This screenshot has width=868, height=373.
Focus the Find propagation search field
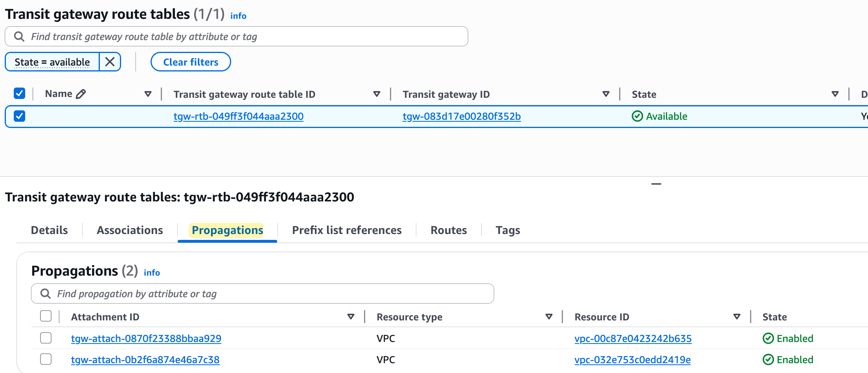[263, 294]
